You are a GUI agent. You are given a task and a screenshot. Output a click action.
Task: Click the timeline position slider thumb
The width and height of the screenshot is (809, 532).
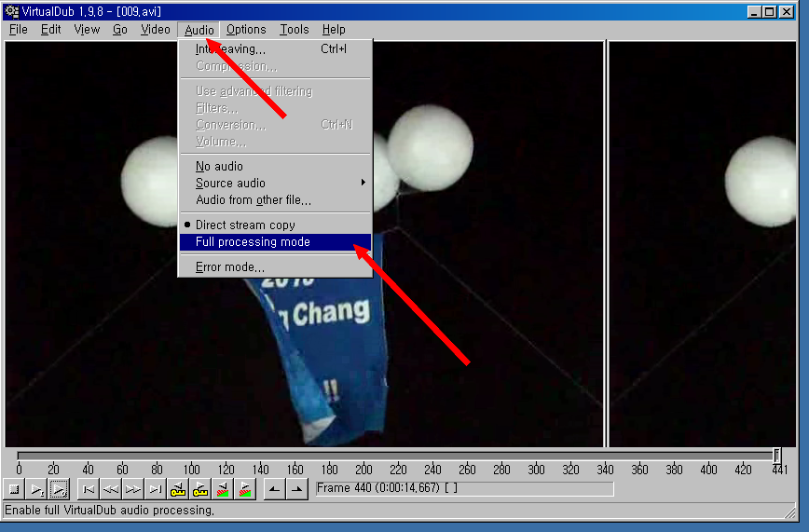(x=776, y=455)
